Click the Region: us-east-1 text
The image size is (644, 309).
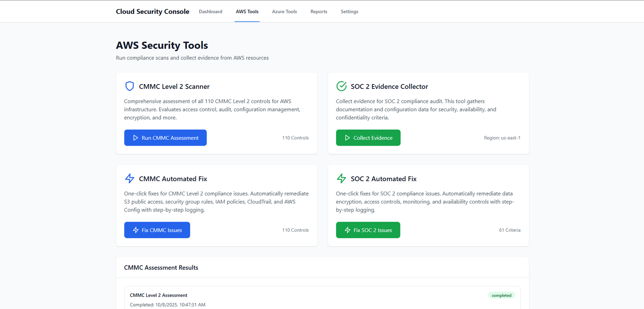click(502, 138)
